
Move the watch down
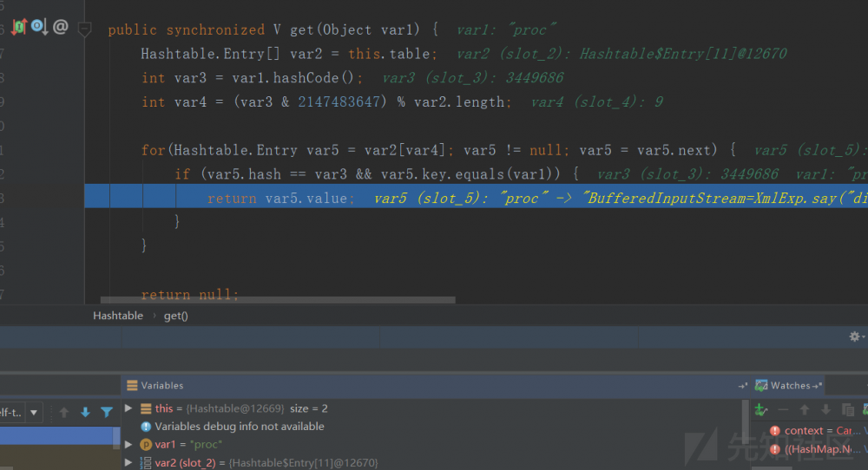[825, 409]
